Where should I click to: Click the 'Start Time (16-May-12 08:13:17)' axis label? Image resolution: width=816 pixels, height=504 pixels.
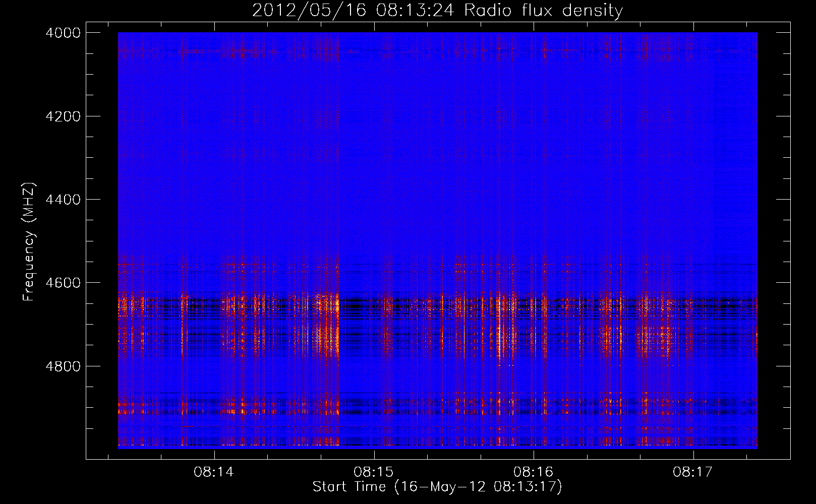(x=437, y=487)
